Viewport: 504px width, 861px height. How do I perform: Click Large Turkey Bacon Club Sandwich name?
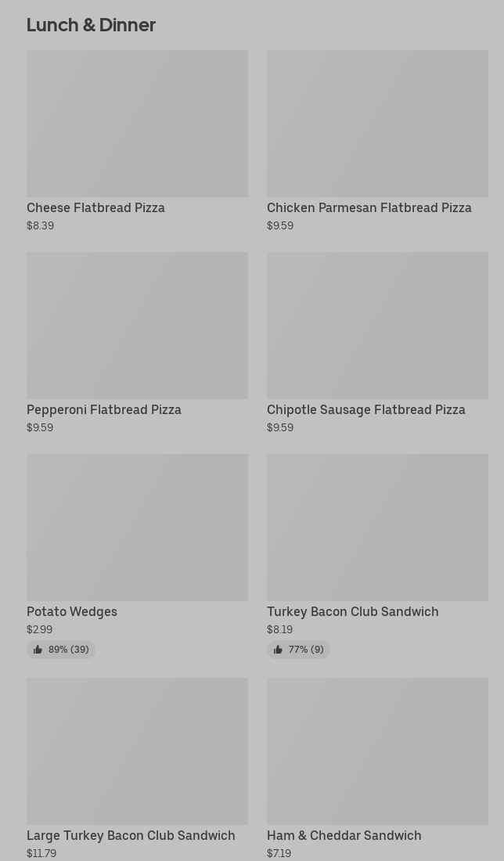pos(131,836)
